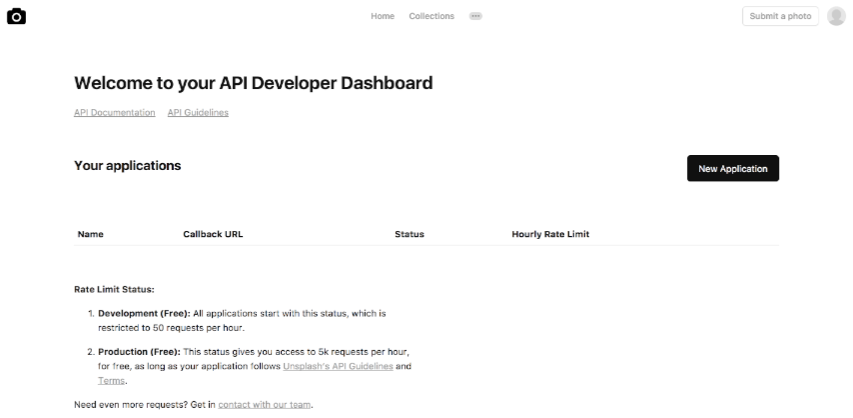Open the user profile avatar
This screenshot has width=853, height=418.
[x=836, y=16]
